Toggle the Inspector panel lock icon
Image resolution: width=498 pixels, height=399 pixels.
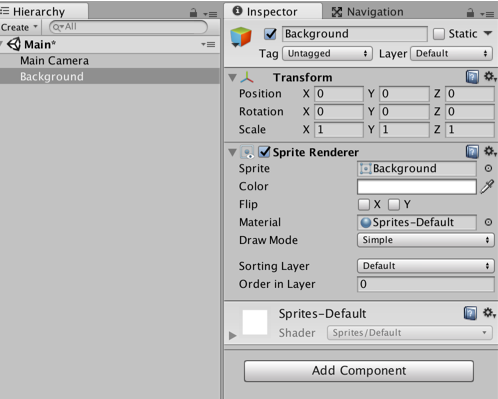[x=470, y=13]
